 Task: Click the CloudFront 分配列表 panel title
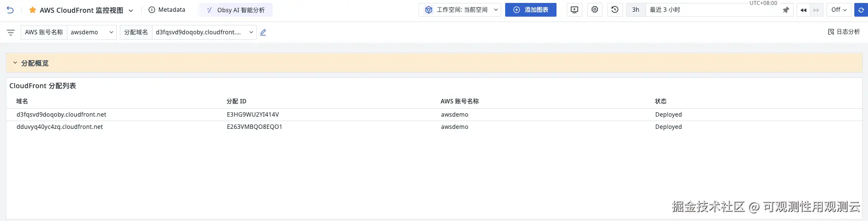coord(43,86)
